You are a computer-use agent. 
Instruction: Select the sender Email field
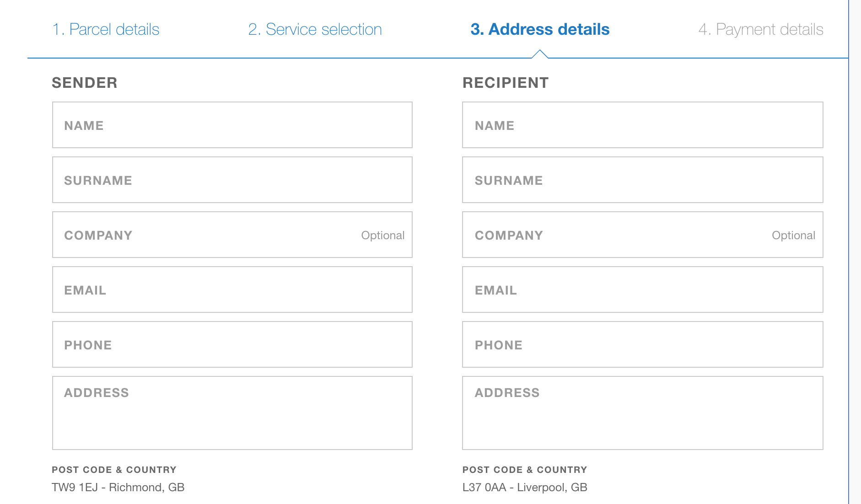[x=232, y=290]
